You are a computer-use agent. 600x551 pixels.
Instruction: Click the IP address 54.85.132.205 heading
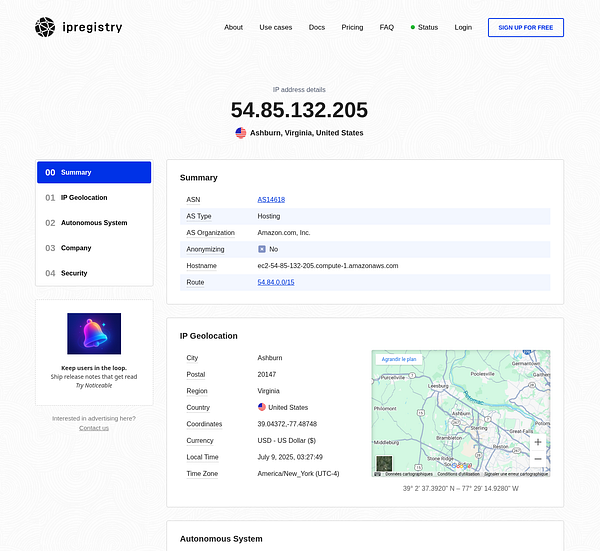click(x=299, y=110)
